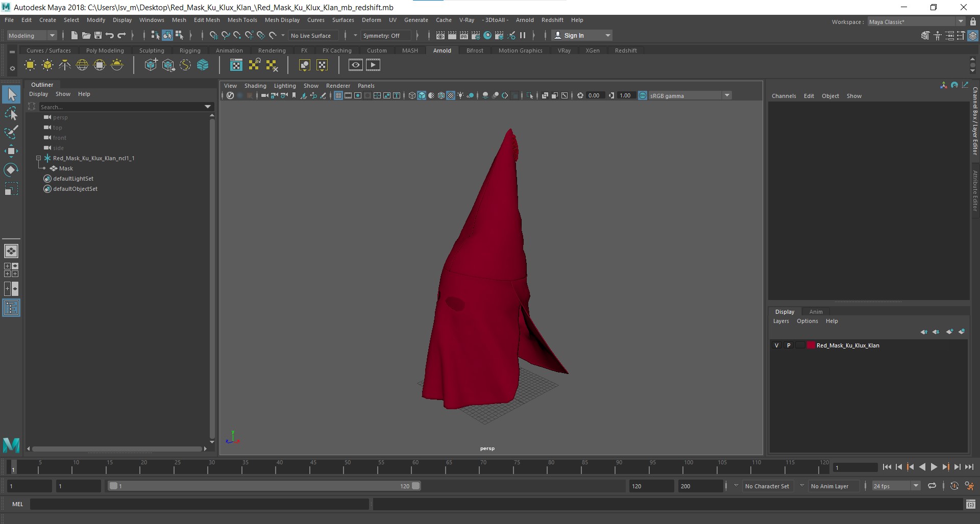This screenshot has width=980, height=524.
Task: Open a scene with folder icon
Action: [86, 35]
